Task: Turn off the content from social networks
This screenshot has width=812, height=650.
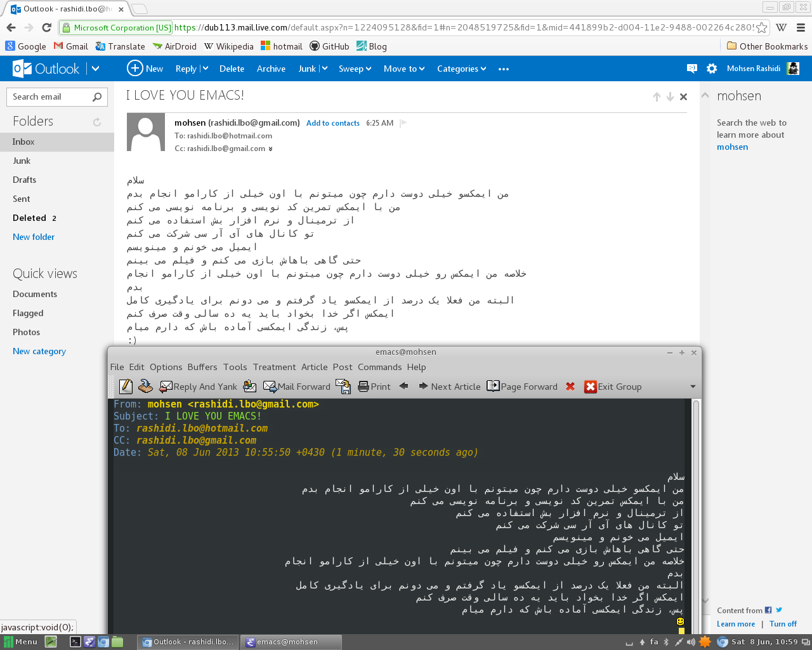Action: click(783, 624)
